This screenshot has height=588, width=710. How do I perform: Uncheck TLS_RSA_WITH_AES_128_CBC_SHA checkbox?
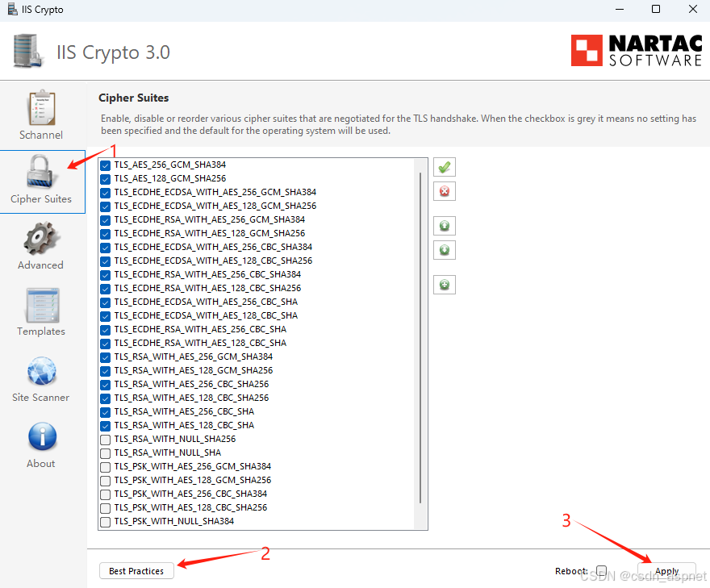click(x=106, y=426)
